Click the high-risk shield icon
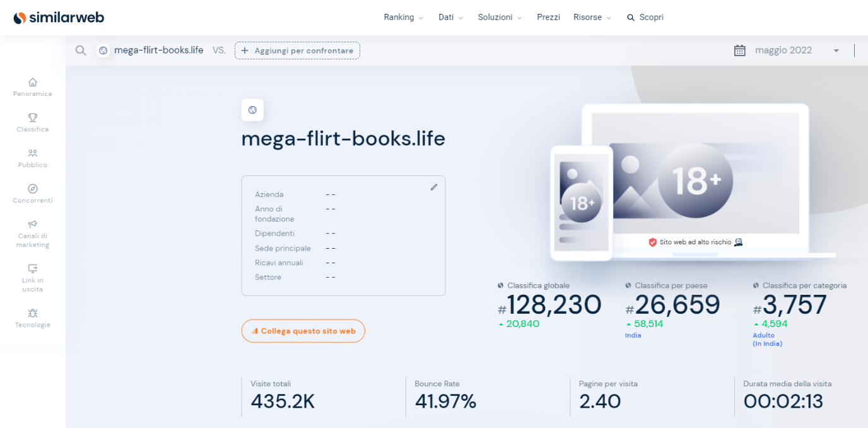Screen dimensions: 868x428 click(x=653, y=242)
